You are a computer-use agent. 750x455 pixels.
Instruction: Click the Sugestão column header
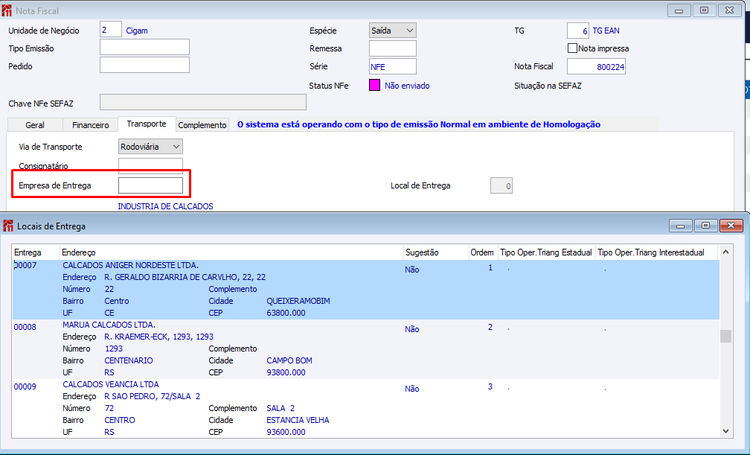pos(421,252)
